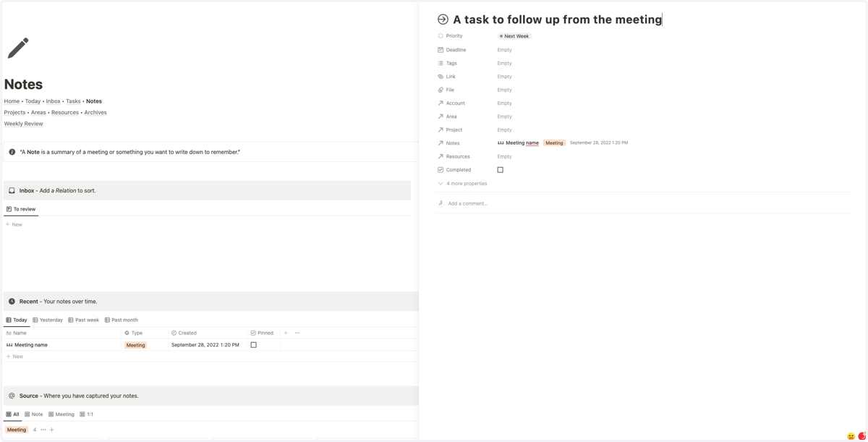Viewport: 868px width, 442px height.
Task: Set the empty Deadline value
Action: (x=504, y=50)
